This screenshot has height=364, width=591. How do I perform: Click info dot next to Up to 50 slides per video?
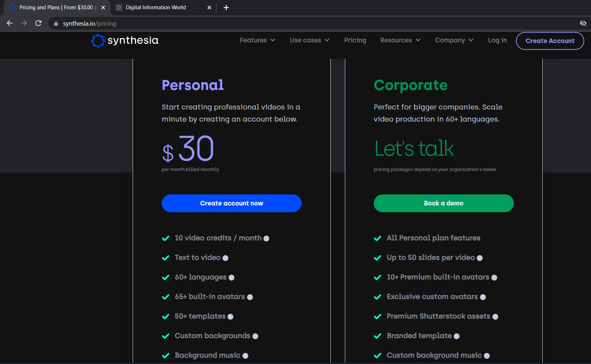480,258
